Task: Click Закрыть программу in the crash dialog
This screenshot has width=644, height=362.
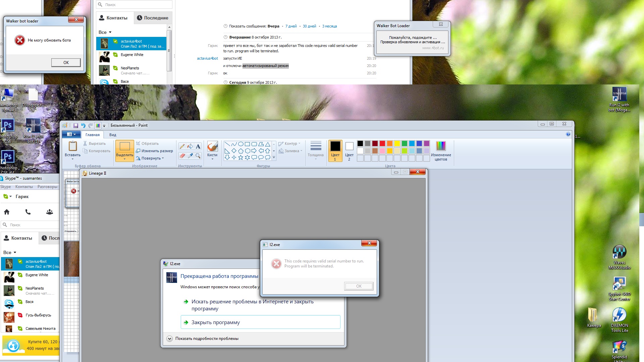Action: (x=260, y=322)
